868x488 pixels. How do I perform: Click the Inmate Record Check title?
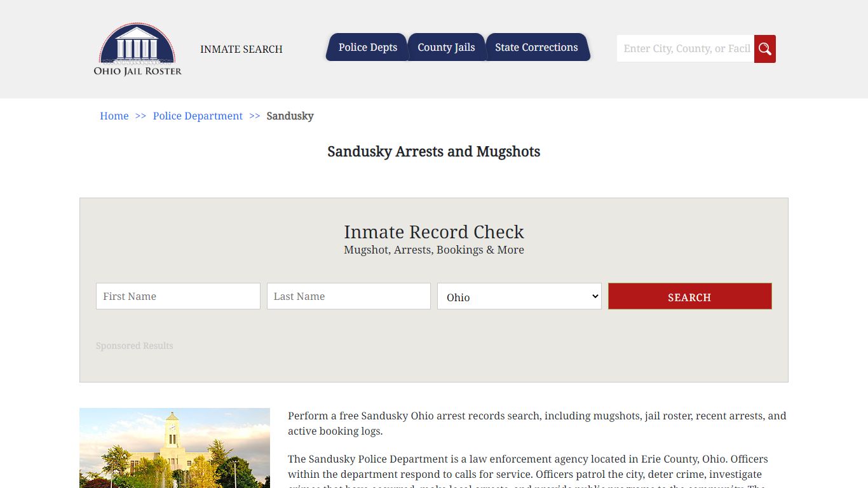click(x=434, y=232)
